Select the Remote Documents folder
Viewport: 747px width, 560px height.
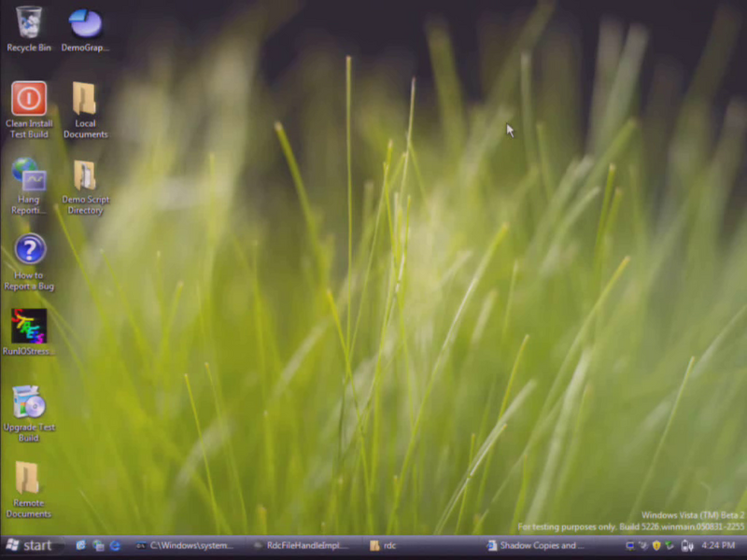point(29,490)
